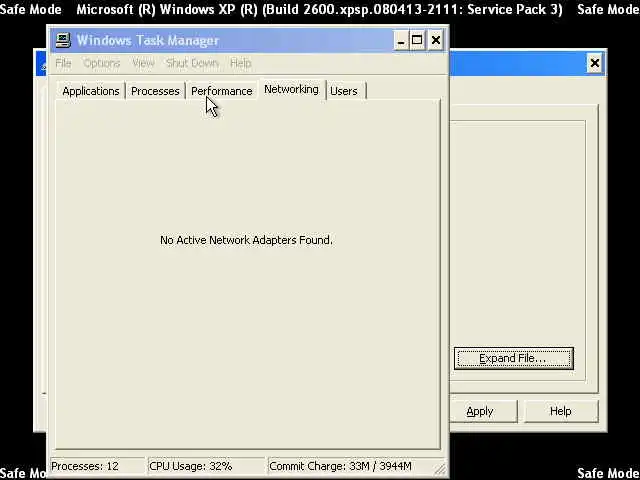Switch to the Applications tab

click(91, 91)
